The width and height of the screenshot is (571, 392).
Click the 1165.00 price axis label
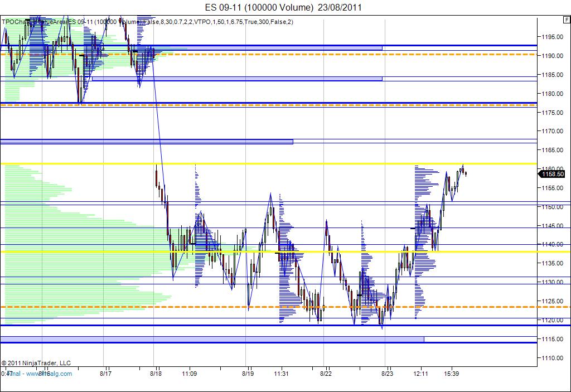coord(553,150)
